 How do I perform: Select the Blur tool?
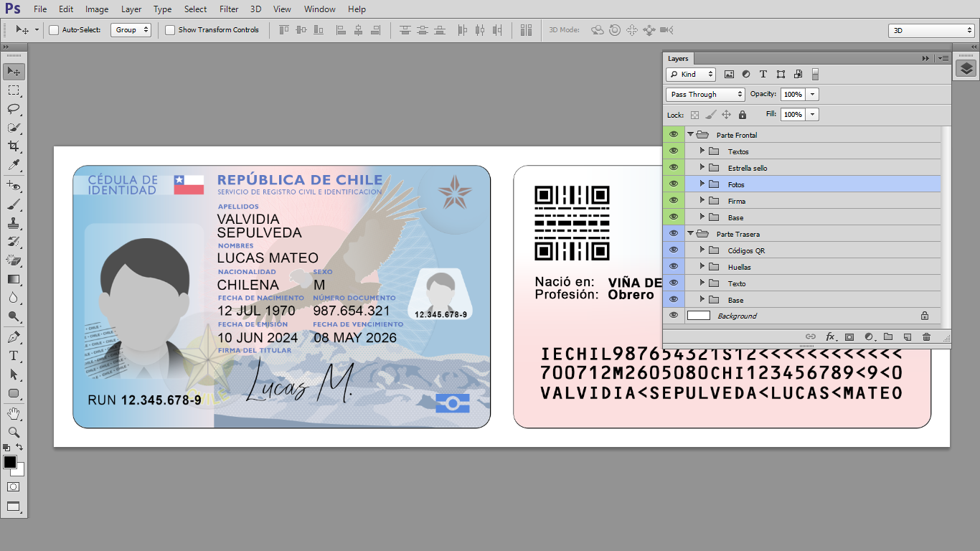point(14,298)
